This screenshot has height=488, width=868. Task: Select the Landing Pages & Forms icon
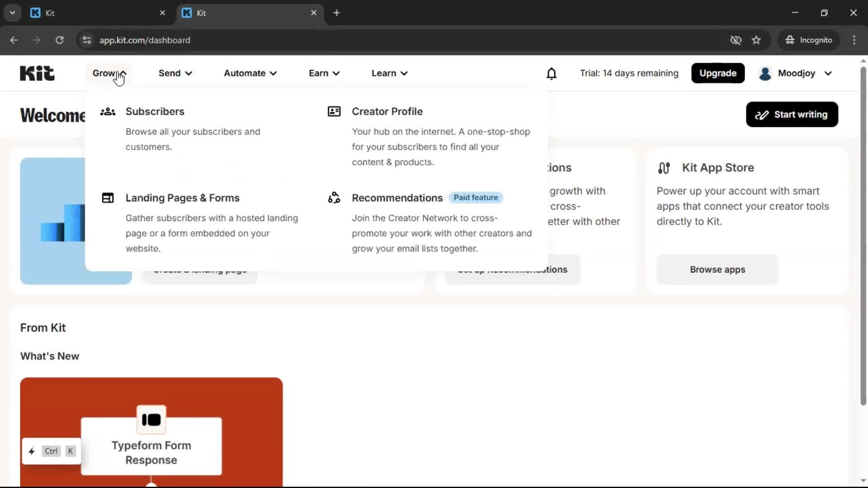108,197
